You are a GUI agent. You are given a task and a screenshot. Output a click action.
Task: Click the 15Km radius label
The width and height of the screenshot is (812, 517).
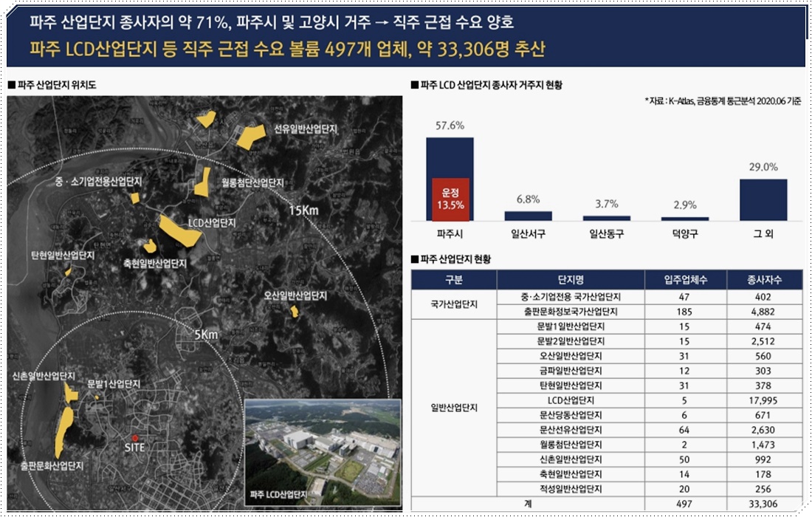coord(303,210)
